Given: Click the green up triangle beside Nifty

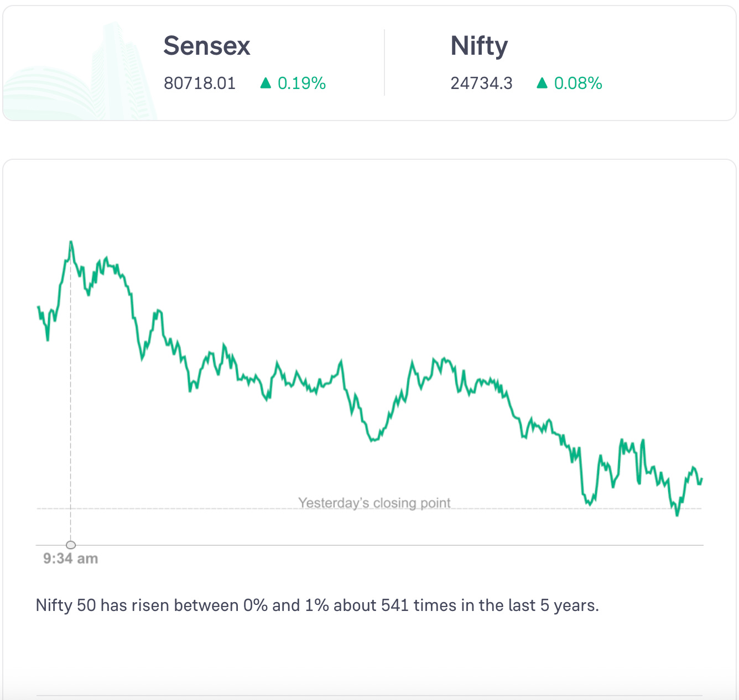Looking at the screenshot, I should click(542, 83).
